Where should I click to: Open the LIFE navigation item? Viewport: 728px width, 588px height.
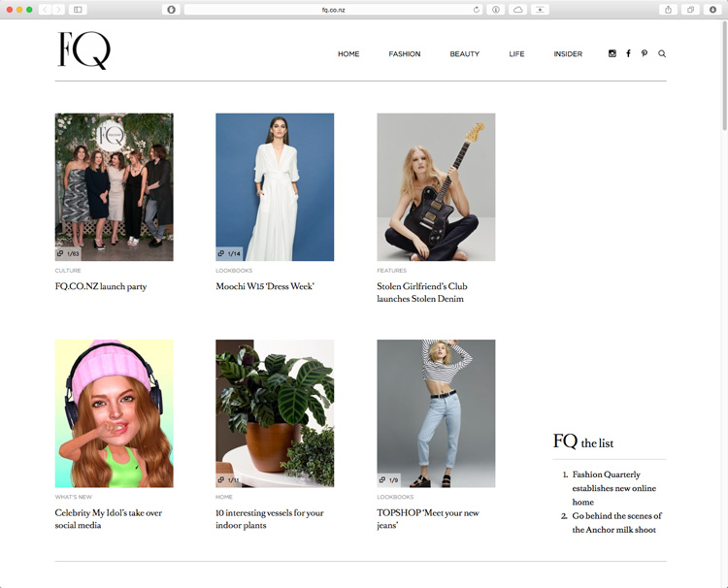click(x=516, y=53)
